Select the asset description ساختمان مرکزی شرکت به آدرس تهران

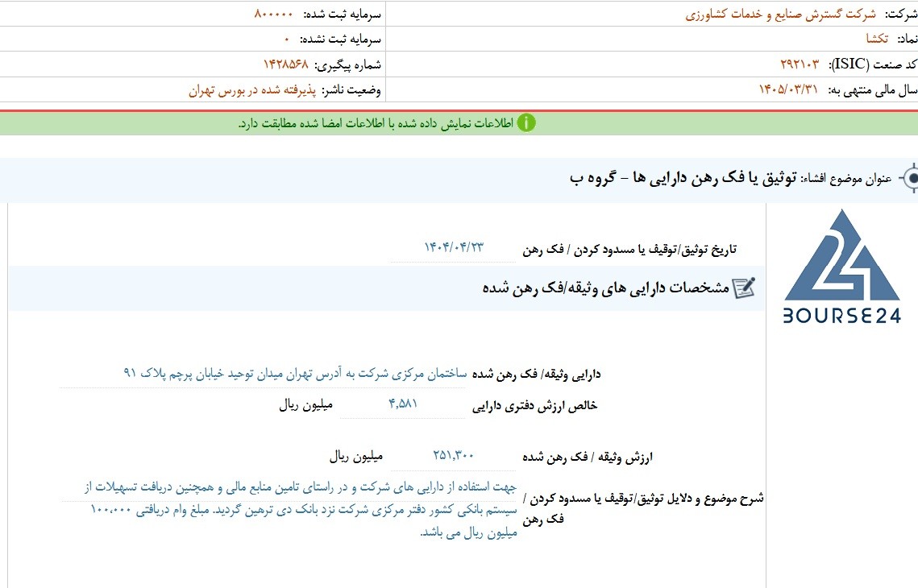pyautogui.click(x=295, y=373)
